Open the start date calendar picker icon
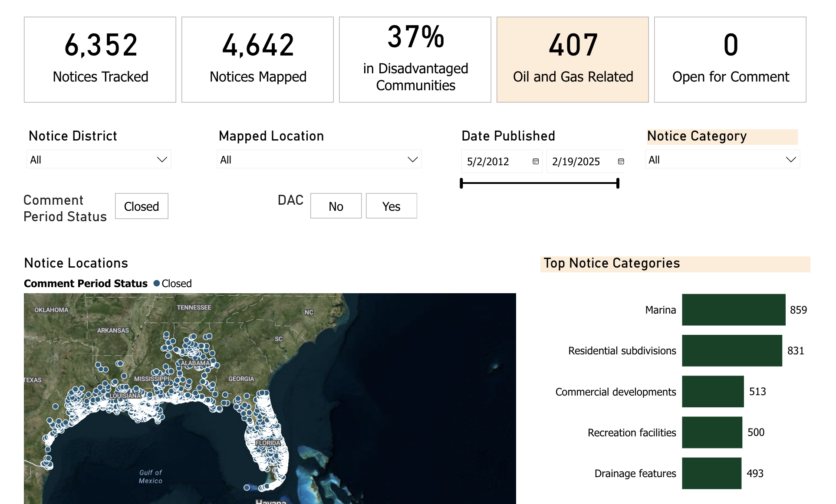This screenshot has width=836, height=504. tap(536, 161)
